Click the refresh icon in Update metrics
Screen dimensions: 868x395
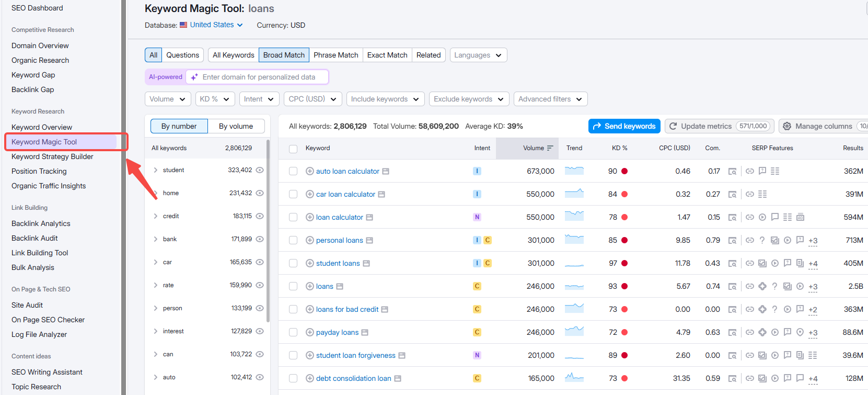tap(673, 126)
